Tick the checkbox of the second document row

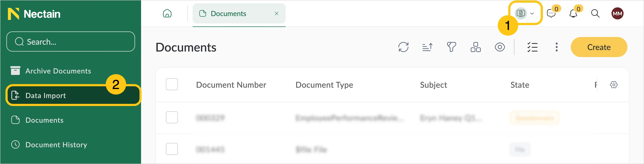172,149
